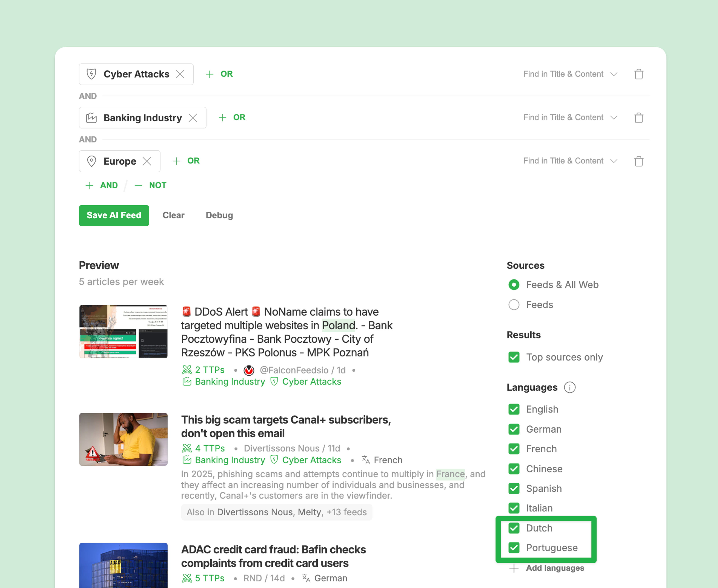Open Find in Title & Content dropdown for Cyber Attacks
Screen dimensions: 718x588
point(570,74)
